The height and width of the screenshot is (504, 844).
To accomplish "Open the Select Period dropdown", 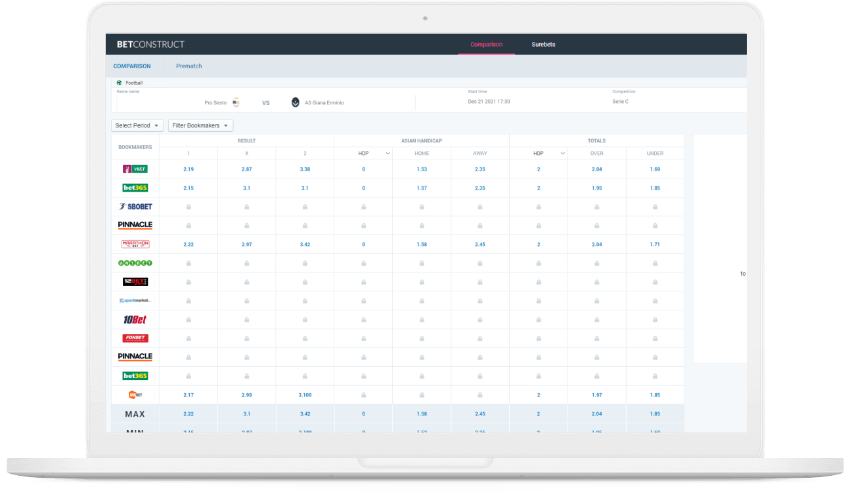I will coord(137,125).
